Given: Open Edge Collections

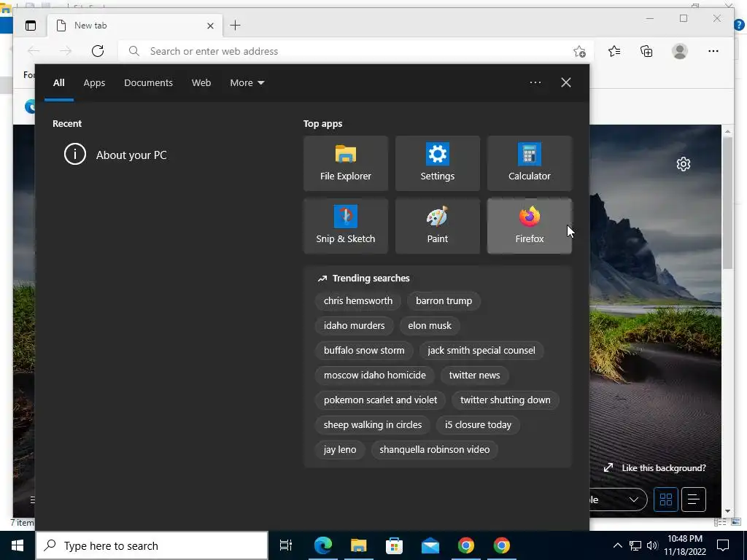Looking at the screenshot, I should (x=646, y=51).
